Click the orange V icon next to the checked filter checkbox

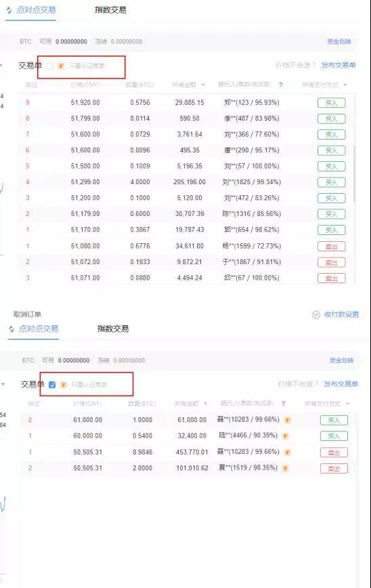pyautogui.click(x=64, y=385)
